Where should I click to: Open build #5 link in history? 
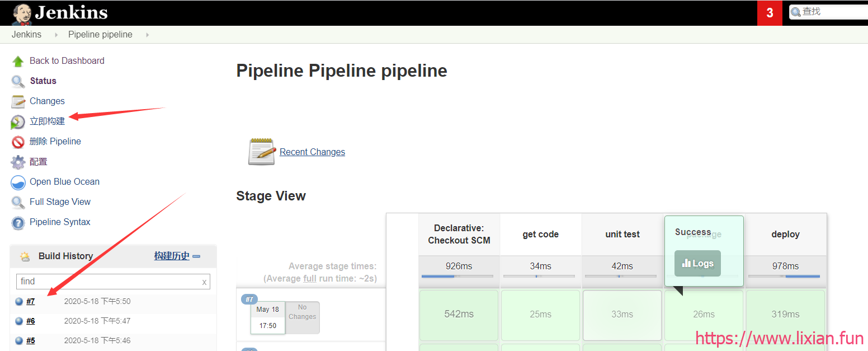[30, 340]
